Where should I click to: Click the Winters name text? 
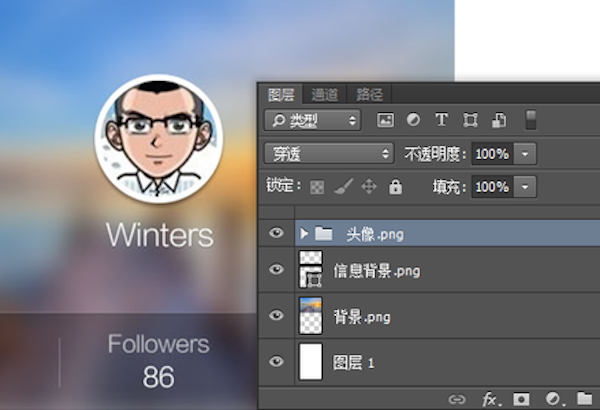[x=160, y=235]
